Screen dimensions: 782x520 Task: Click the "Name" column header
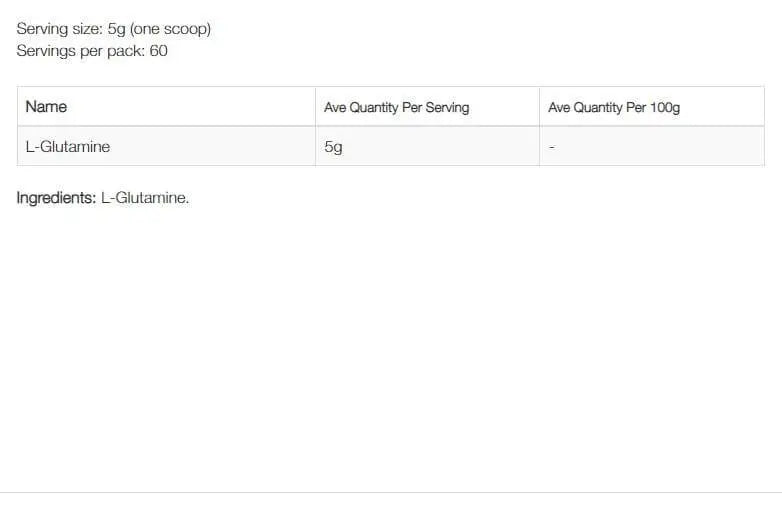click(46, 107)
